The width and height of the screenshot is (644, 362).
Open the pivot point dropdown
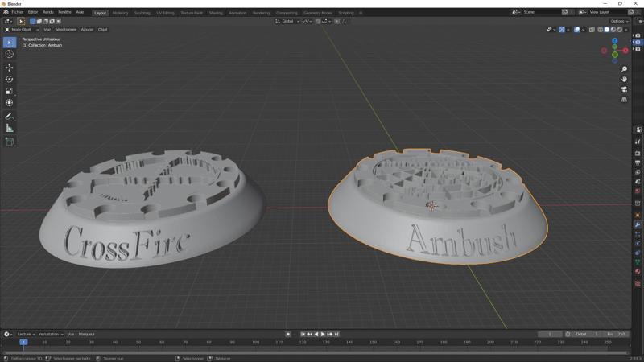[x=308, y=21]
